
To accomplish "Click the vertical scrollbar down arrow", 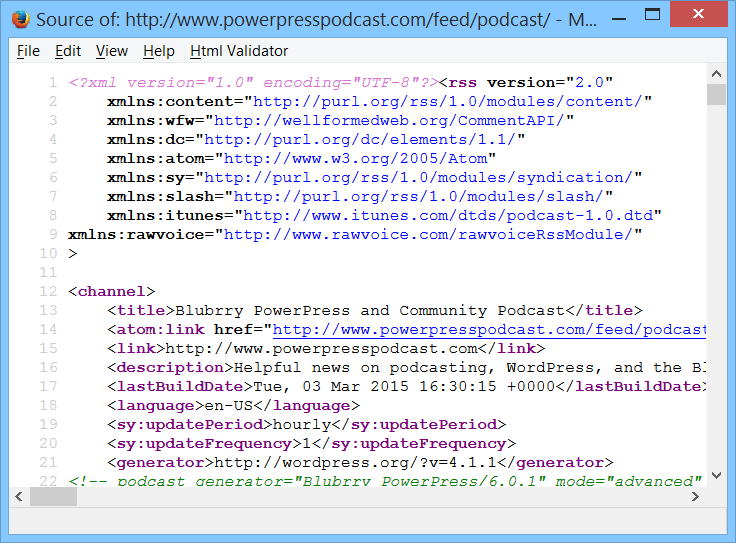I will click(x=716, y=475).
